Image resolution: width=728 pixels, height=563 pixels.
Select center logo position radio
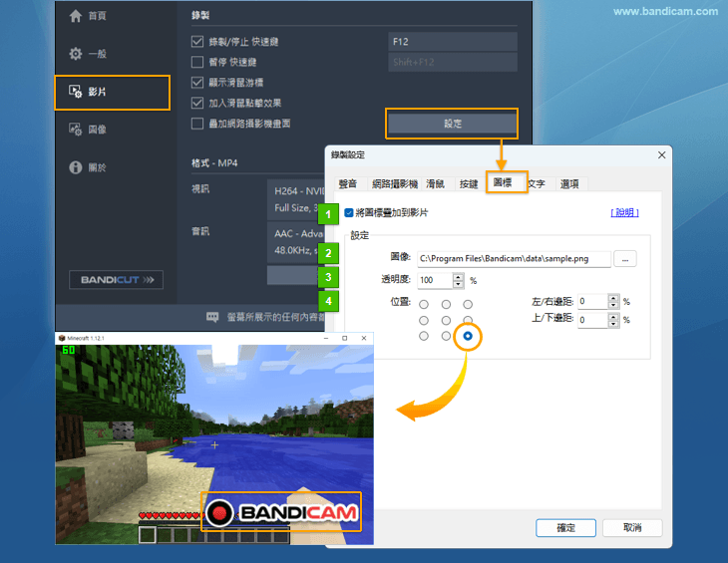click(446, 321)
